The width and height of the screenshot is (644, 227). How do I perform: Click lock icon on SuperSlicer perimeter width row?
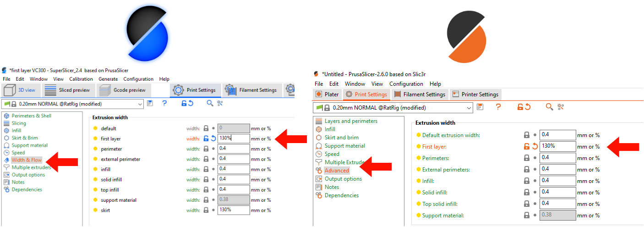tap(206, 149)
